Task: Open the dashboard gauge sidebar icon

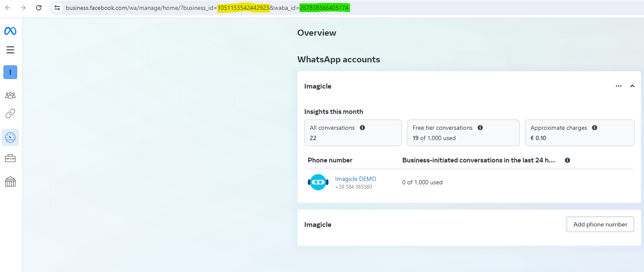Action: click(x=10, y=138)
